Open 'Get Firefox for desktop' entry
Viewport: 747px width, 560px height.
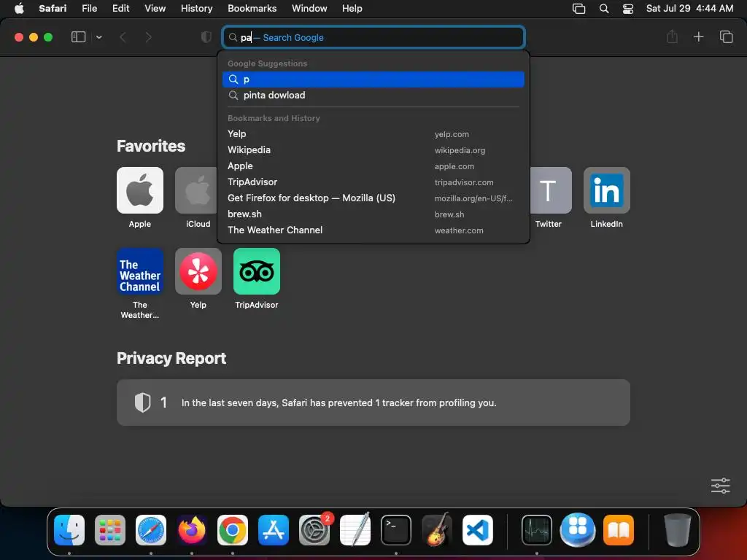[373, 198]
